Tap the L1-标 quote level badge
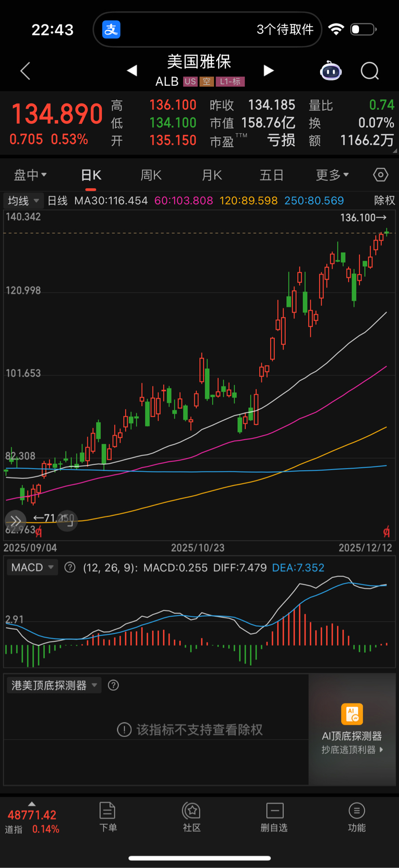The width and height of the screenshot is (399, 868). tap(230, 82)
